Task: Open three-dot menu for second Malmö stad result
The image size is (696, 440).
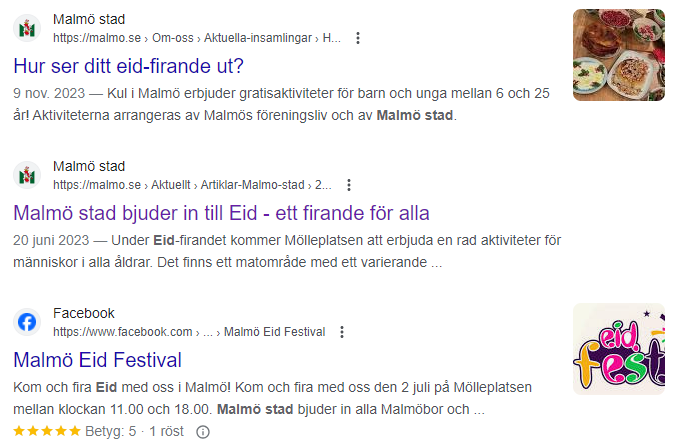Action: (x=349, y=185)
